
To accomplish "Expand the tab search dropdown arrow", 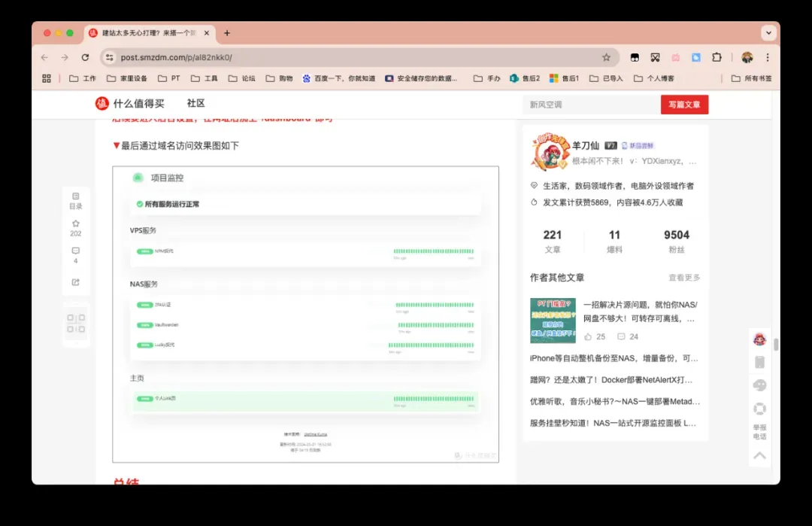I will click(768, 33).
